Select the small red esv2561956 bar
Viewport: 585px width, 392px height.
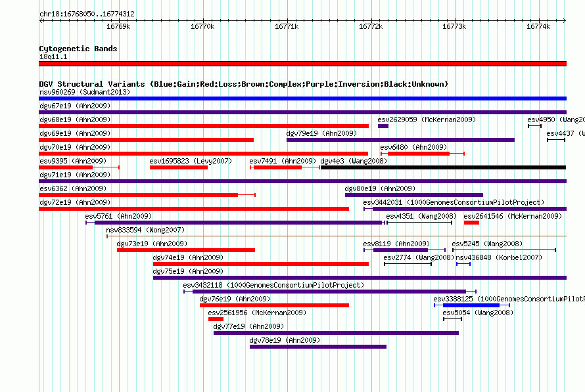coord(216,319)
